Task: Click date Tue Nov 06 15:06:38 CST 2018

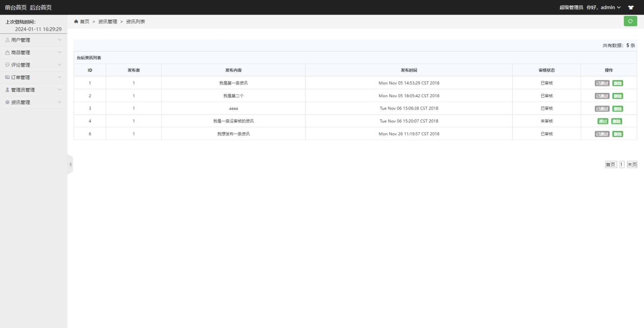Action: click(x=409, y=108)
